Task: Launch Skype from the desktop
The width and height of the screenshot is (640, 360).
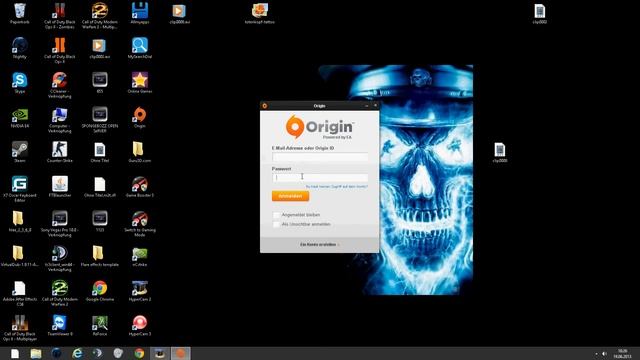Action: coord(20,82)
